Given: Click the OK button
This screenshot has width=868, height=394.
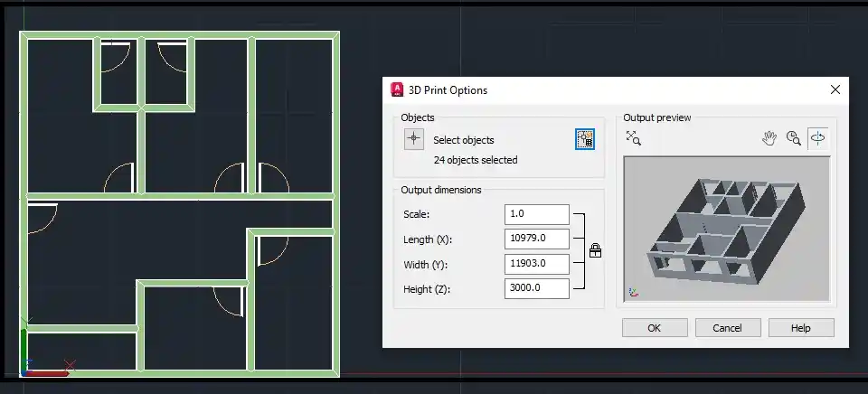Looking at the screenshot, I should (x=655, y=328).
